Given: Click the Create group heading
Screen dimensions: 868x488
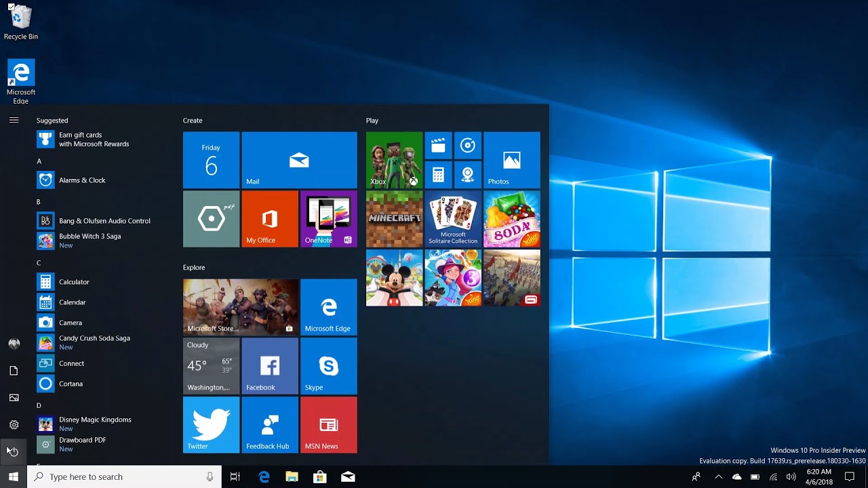Looking at the screenshot, I should 193,121.
